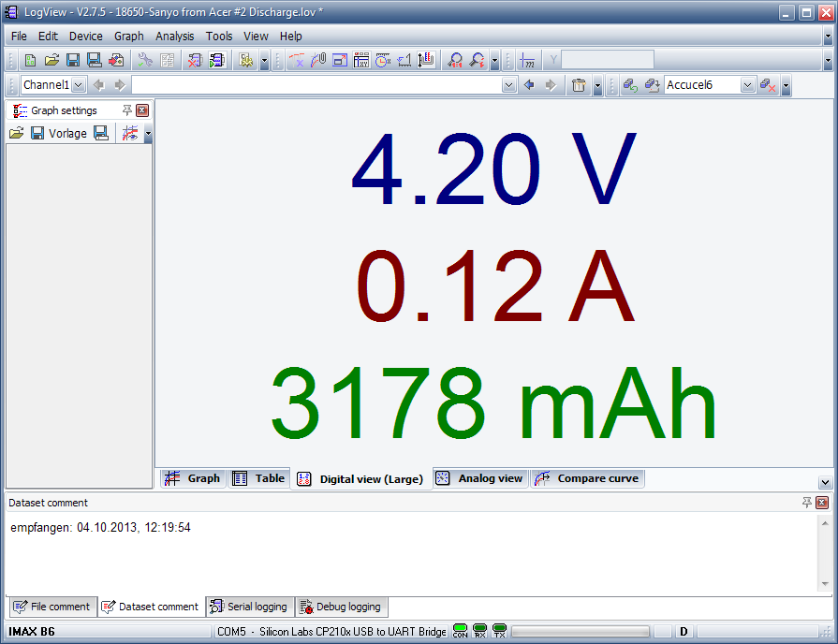Pin the Graph settings panel
This screenshot has width=838, height=644.
126,110
